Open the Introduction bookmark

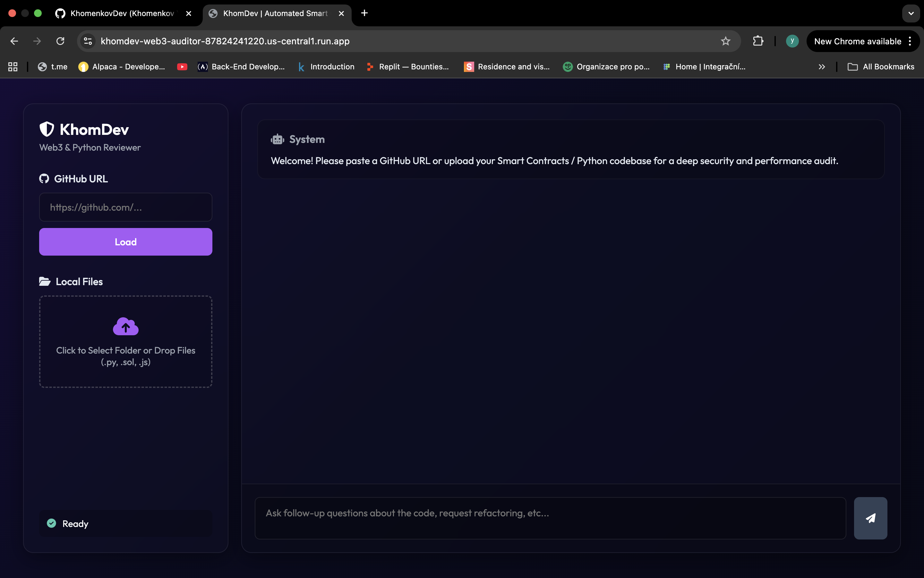pyautogui.click(x=326, y=66)
